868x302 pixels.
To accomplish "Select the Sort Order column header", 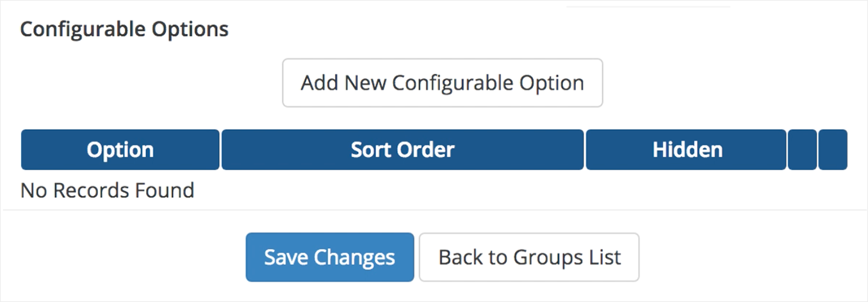I will (402, 150).
